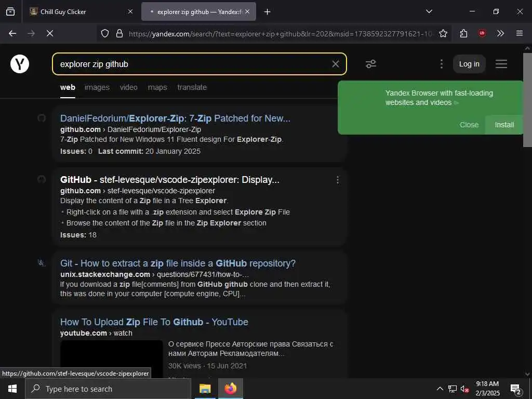Click the page vertical scrollbar thumb
Viewport: 532px width, 399px height.
point(527,100)
